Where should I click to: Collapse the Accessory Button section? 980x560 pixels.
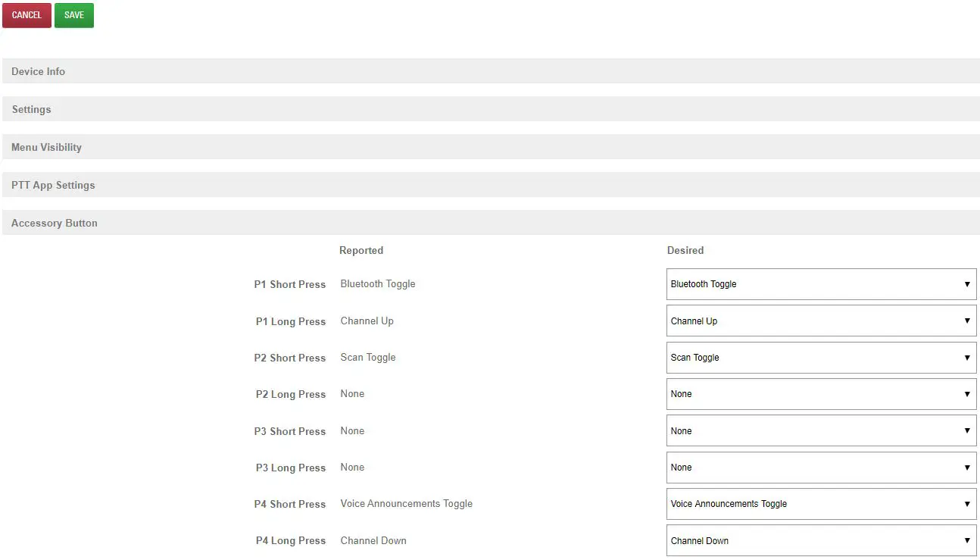coord(491,223)
